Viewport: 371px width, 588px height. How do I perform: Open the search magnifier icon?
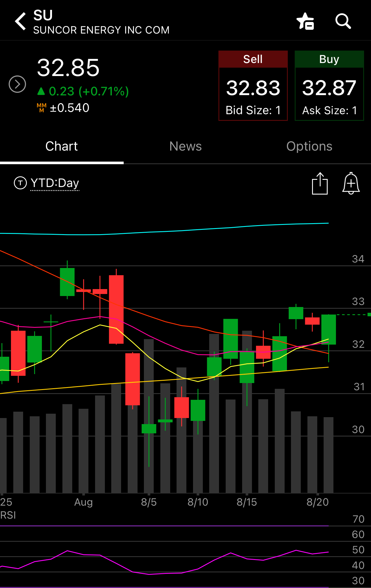343,21
